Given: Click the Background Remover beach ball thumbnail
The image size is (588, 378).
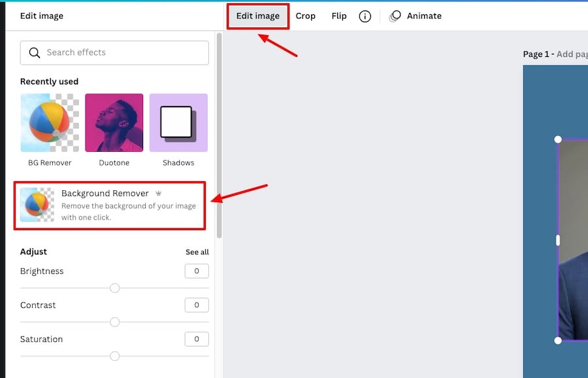Looking at the screenshot, I should click(x=37, y=205).
